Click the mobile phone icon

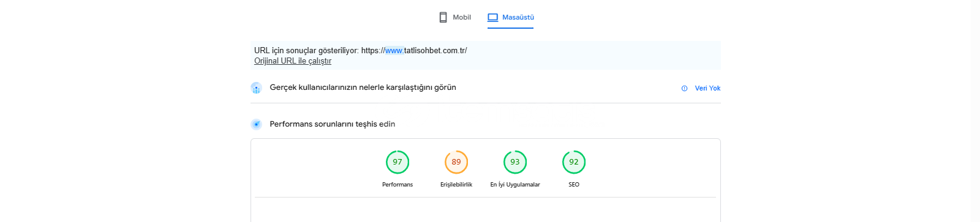[443, 17]
